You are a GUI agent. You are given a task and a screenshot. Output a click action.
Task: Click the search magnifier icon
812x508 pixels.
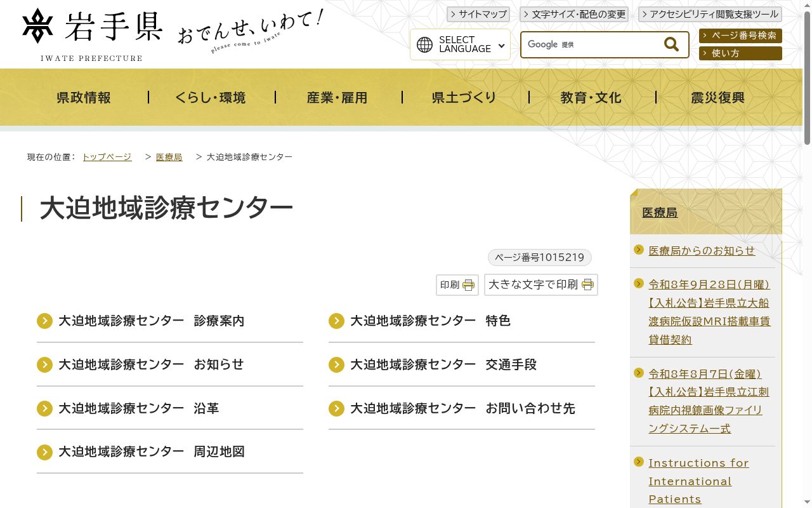pos(671,44)
